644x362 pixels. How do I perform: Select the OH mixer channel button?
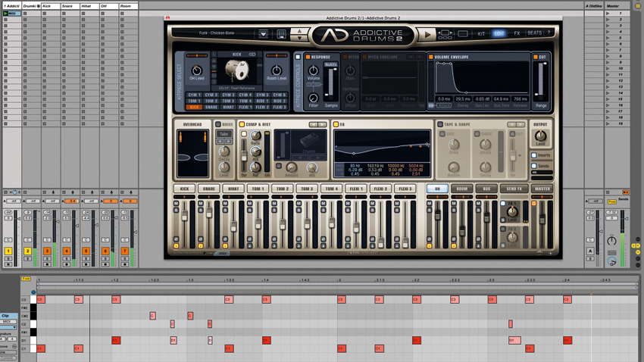tap(437, 189)
